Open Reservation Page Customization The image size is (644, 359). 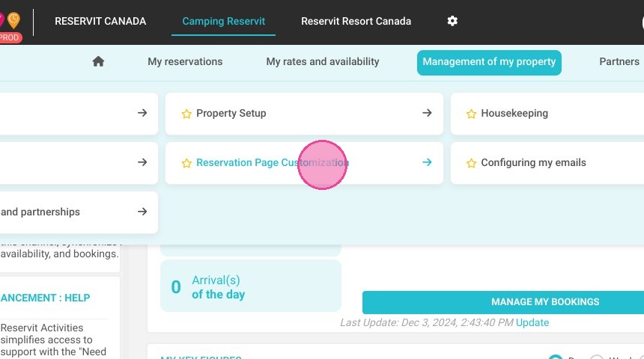(x=304, y=163)
